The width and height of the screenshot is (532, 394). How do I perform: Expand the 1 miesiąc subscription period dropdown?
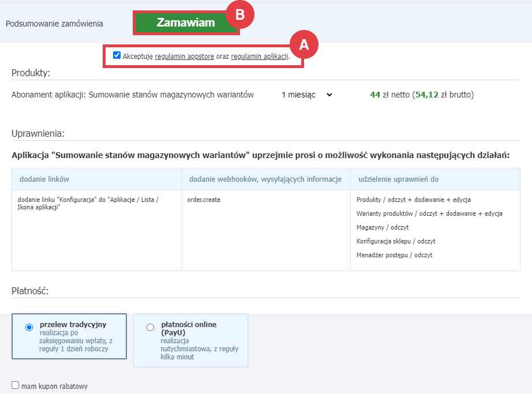(x=307, y=95)
